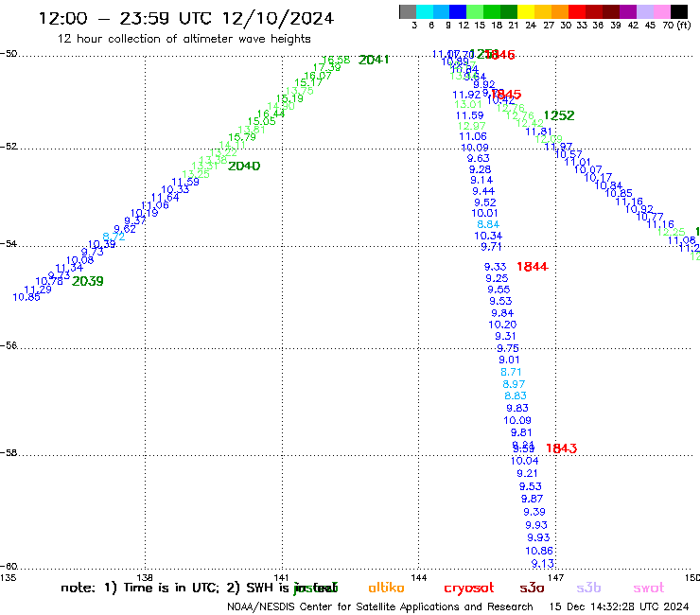Click the wave height value '11.29'

tap(38, 290)
